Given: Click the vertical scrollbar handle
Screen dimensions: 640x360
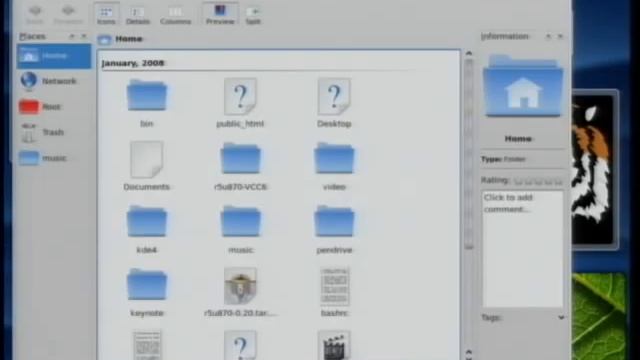Looking at the screenshot, I should coord(469,154).
